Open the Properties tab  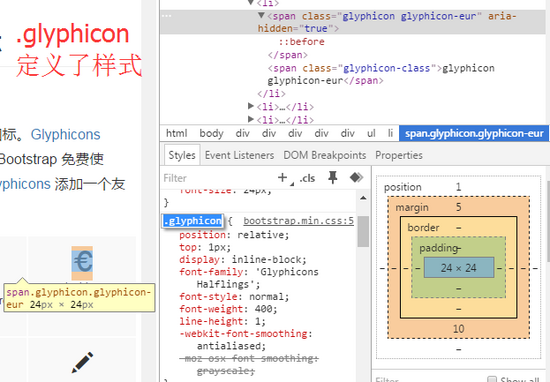pos(399,155)
